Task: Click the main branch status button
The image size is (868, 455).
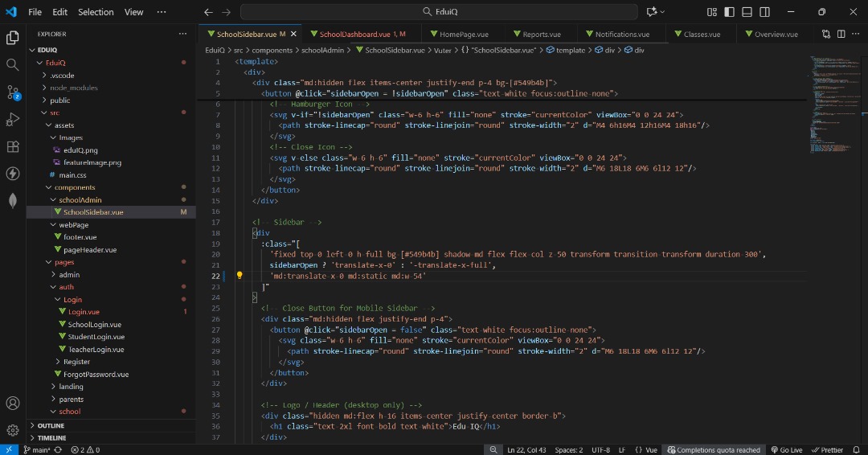Action: point(38,449)
